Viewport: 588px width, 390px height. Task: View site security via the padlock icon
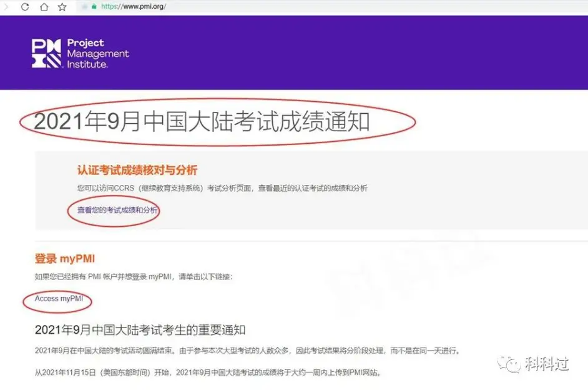[94, 6]
